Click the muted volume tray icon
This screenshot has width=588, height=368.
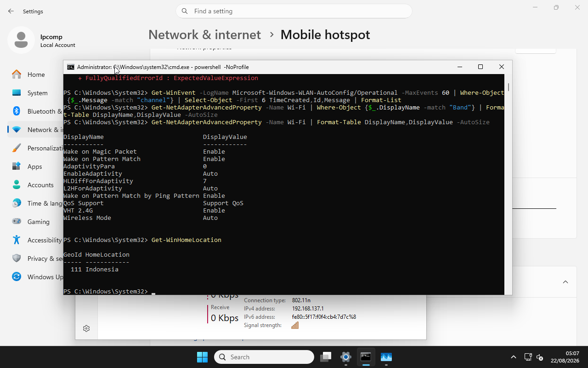(x=540, y=357)
